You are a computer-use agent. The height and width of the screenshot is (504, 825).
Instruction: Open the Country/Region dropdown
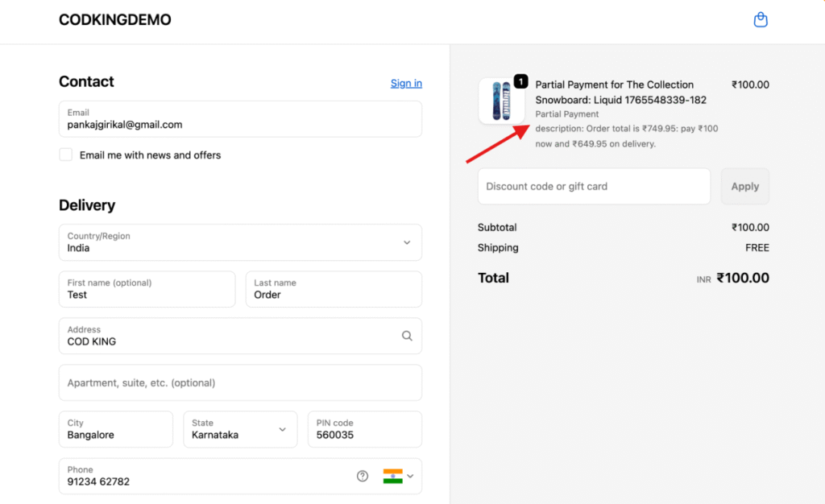tap(240, 242)
